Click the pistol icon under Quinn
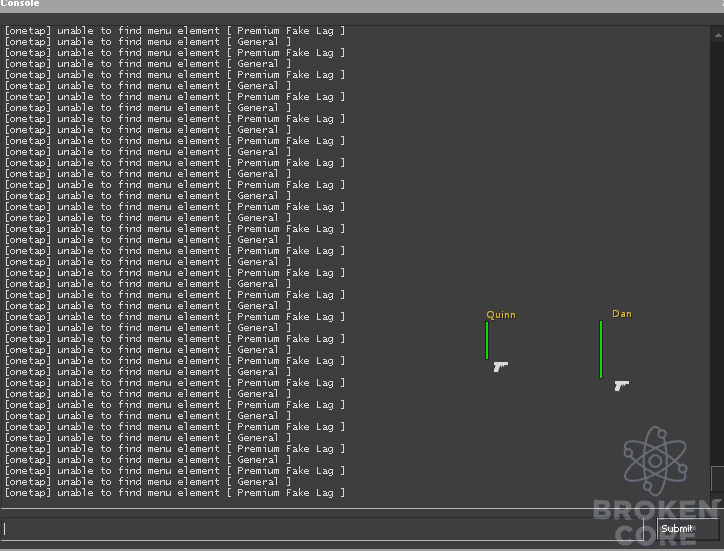The width and height of the screenshot is (724, 551). coord(500,367)
